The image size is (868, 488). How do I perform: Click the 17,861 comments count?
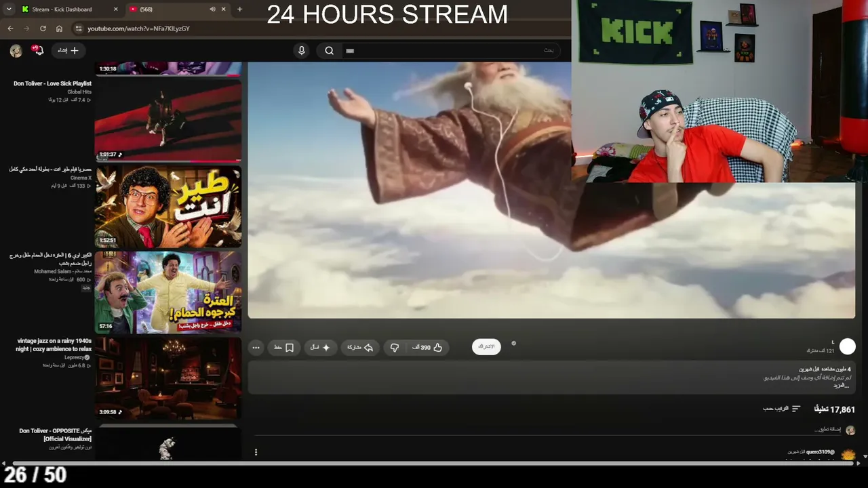point(835,409)
